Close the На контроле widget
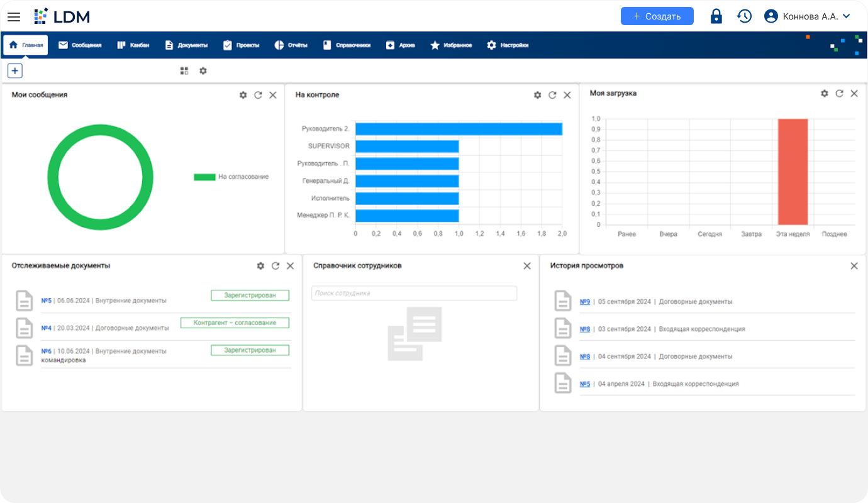The height and width of the screenshot is (503, 868). coord(567,95)
